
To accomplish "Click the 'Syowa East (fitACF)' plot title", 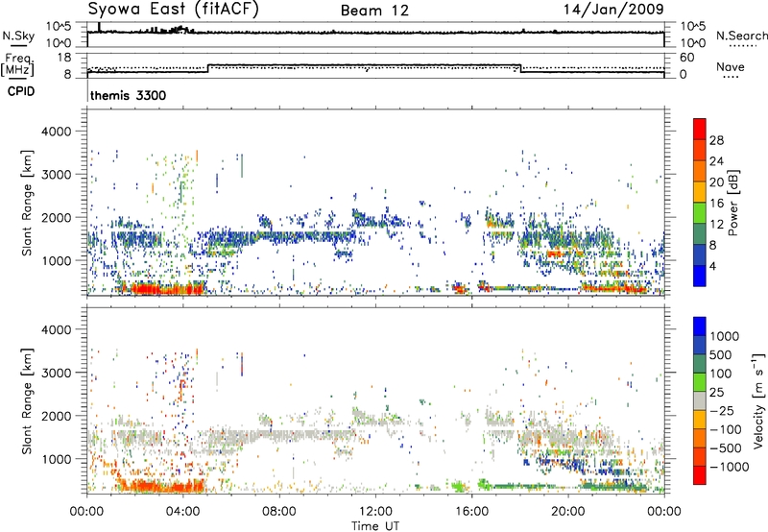I will pyautogui.click(x=173, y=9).
